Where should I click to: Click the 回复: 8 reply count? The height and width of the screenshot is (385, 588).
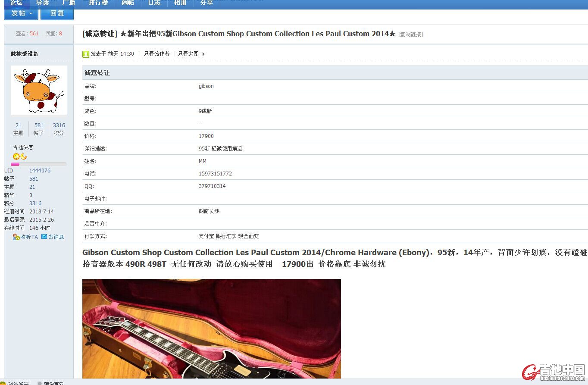[x=53, y=34]
